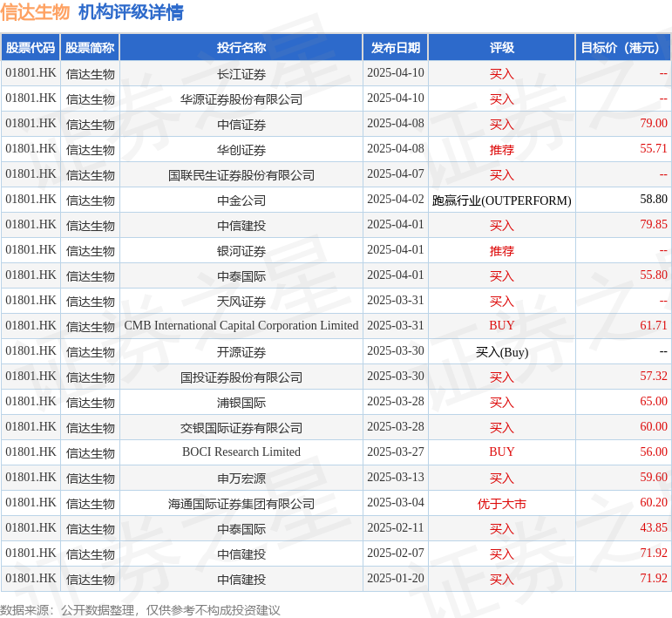
Task: Select the 中金公司 cell
Action: point(241,200)
